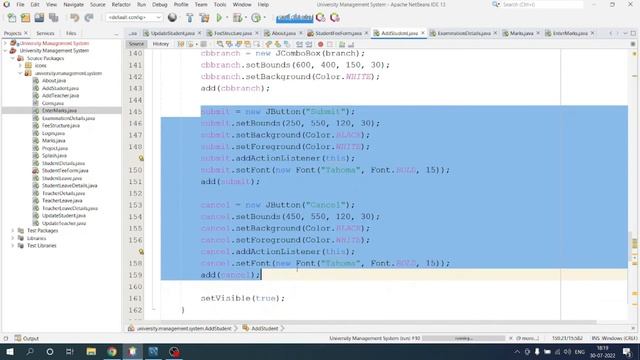Screen dimensions: 640x360
Task: Select About.java in project tree
Action: (54, 80)
